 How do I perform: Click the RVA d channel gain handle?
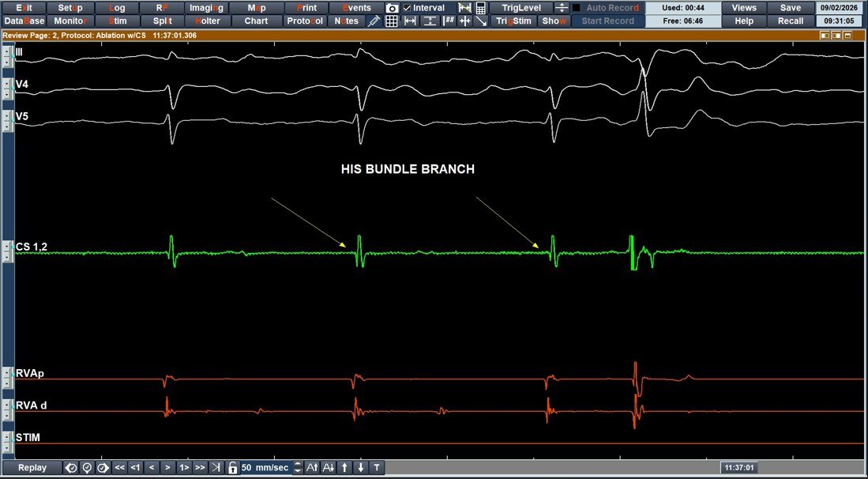(x=6, y=410)
